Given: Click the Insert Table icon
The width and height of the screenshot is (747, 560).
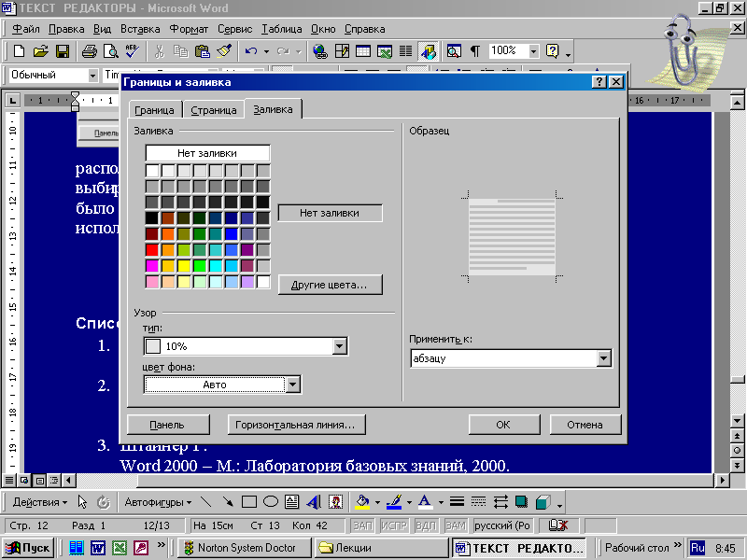Looking at the screenshot, I should [x=363, y=51].
